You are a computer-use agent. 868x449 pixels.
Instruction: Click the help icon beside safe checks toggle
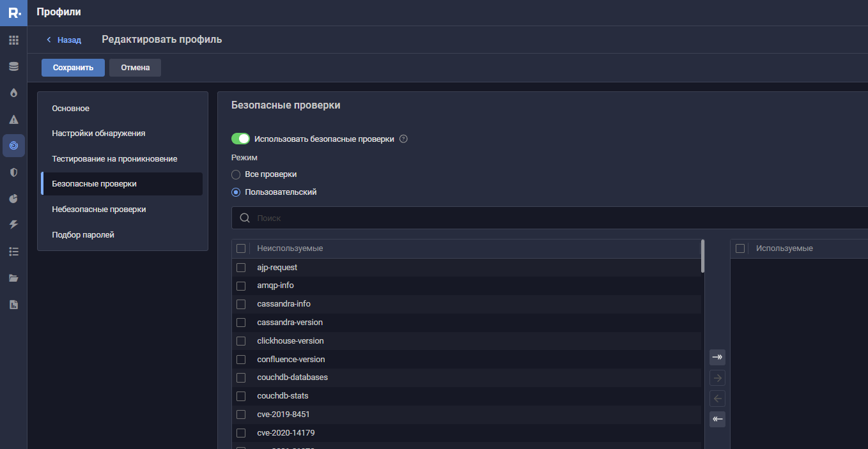[403, 139]
